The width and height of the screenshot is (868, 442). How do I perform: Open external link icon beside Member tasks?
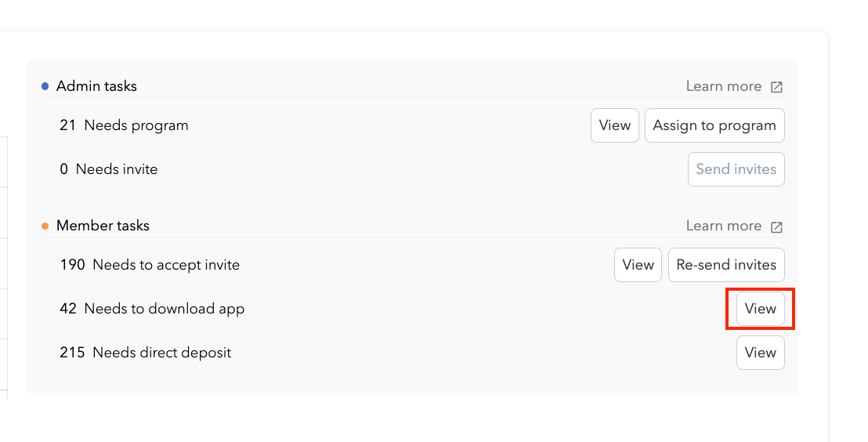776,226
